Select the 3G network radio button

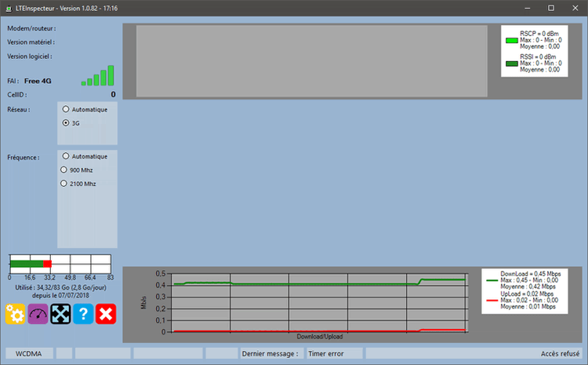click(x=66, y=123)
